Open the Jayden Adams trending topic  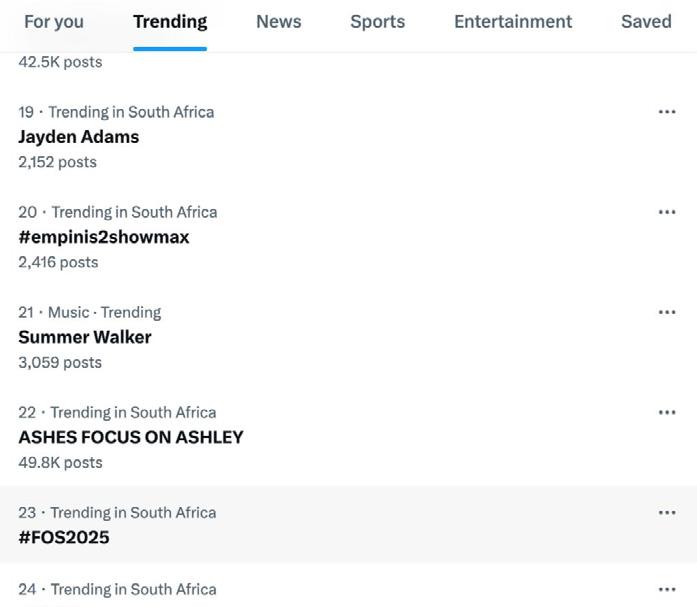[79, 137]
